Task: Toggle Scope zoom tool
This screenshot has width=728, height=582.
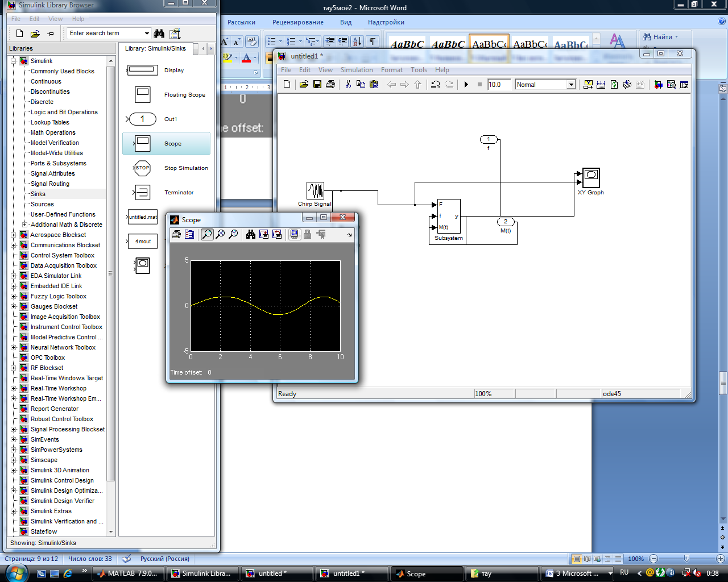Action: click(207, 234)
